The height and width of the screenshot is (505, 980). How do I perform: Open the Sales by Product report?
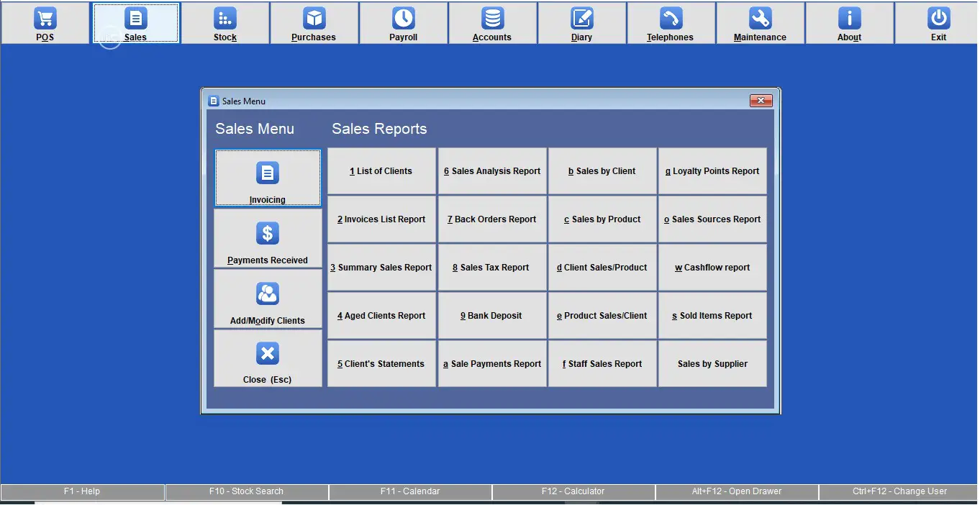[602, 219]
